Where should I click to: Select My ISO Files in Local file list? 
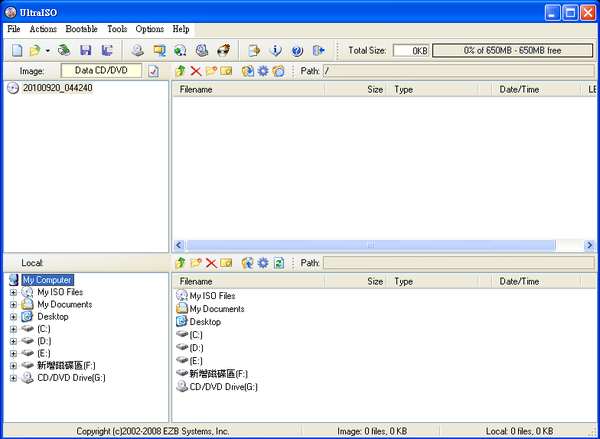(205, 296)
